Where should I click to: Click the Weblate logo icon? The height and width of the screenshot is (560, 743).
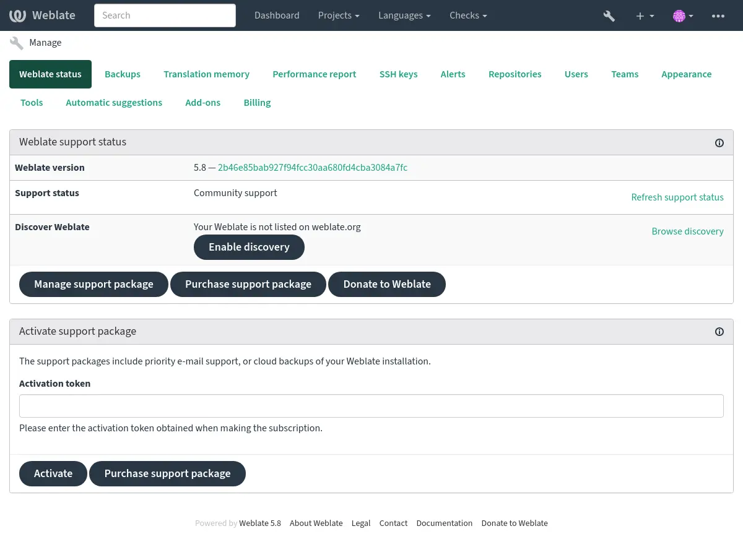click(17, 15)
